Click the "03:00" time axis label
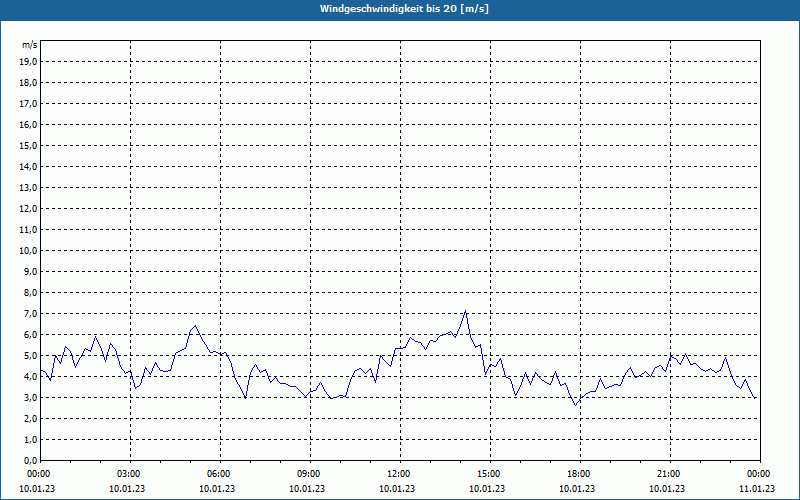 131,474
